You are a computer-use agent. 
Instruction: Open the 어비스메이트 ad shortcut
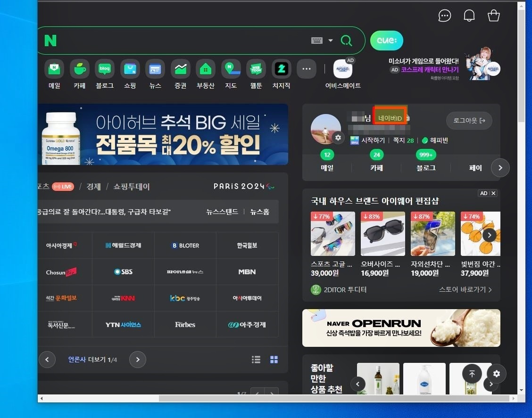[343, 69]
